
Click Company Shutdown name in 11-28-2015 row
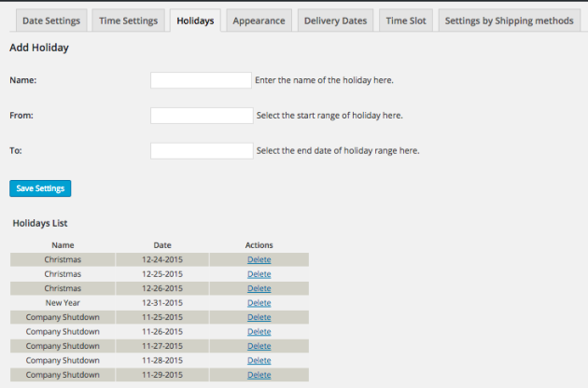(x=63, y=360)
